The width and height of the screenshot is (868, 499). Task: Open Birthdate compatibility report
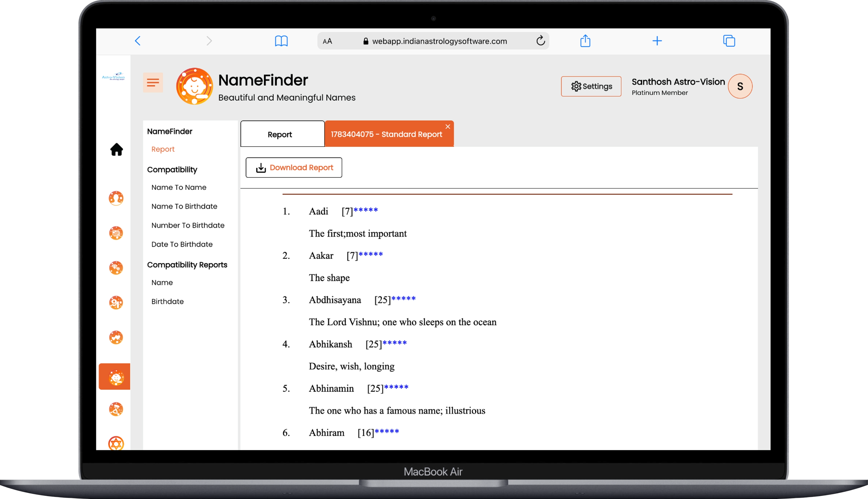pos(168,302)
